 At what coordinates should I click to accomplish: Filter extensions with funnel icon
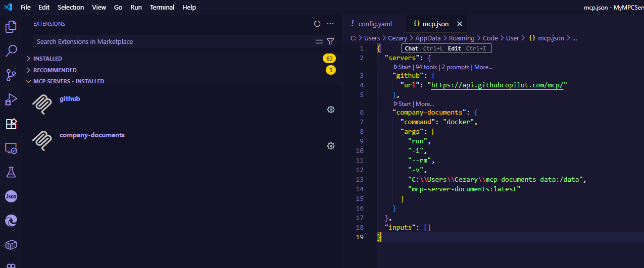tap(330, 41)
